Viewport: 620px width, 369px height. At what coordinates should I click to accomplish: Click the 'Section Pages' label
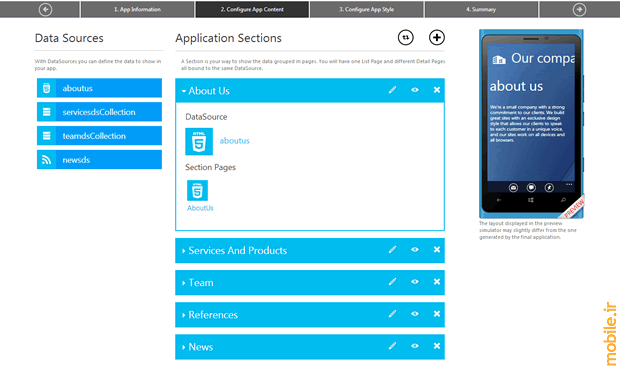tap(210, 167)
